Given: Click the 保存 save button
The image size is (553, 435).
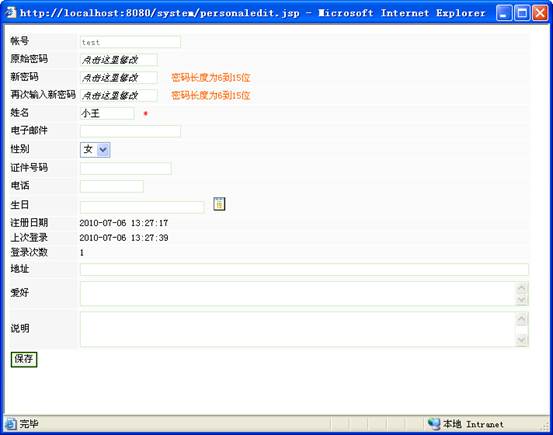Looking at the screenshot, I should [x=24, y=359].
